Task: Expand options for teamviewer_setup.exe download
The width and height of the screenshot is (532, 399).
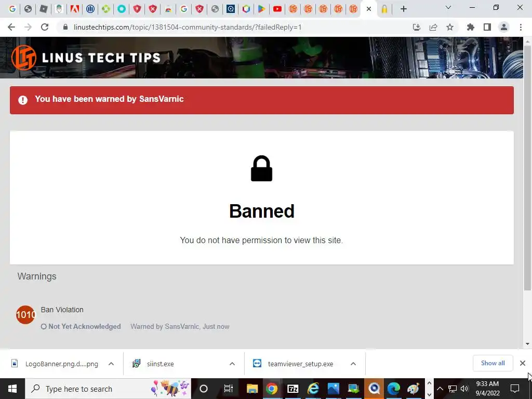Action: click(x=353, y=364)
